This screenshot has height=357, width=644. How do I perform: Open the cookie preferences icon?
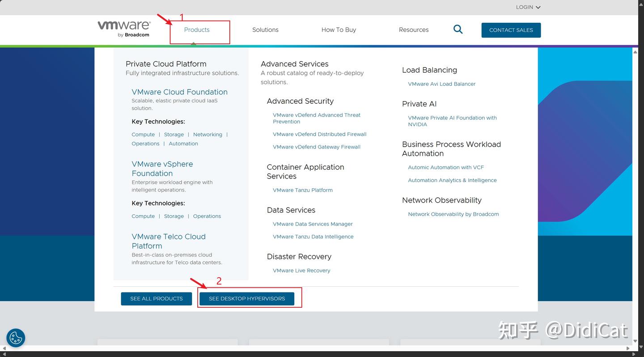(x=16, y=338)
